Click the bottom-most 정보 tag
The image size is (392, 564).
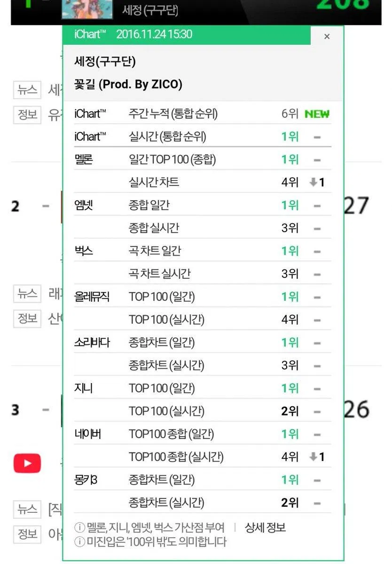tap(27, 533)
